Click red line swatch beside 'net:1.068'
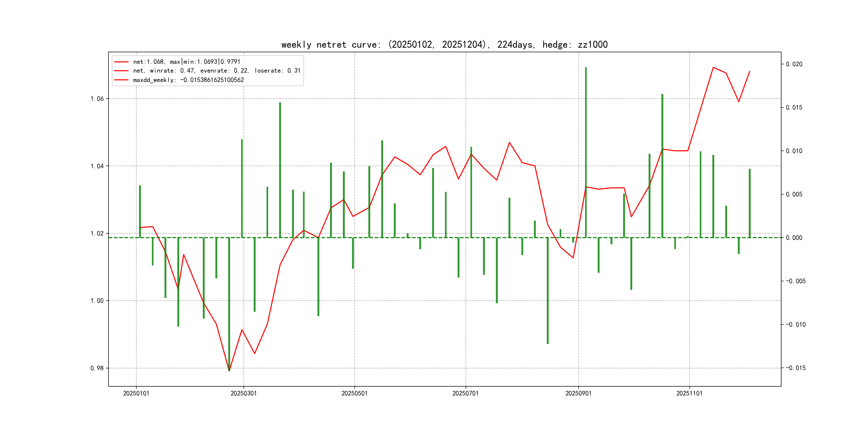 pyautogui.click(x=121, y=62)
